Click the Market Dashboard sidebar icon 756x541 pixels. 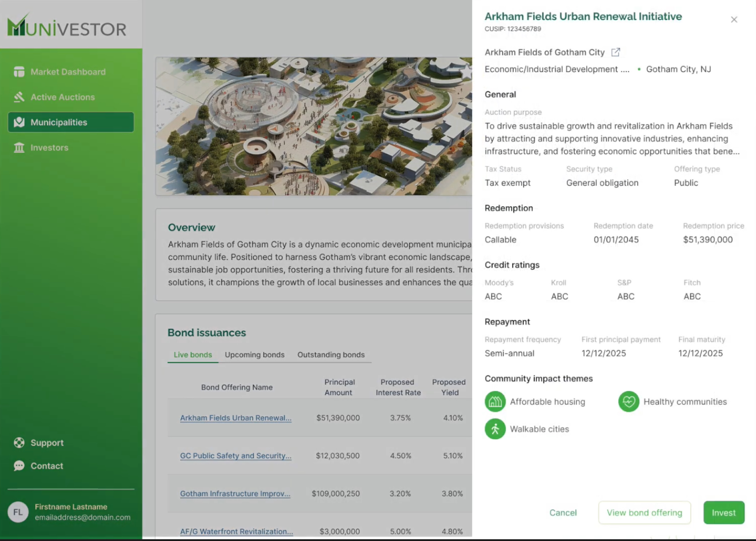click(x=19, y=72)
